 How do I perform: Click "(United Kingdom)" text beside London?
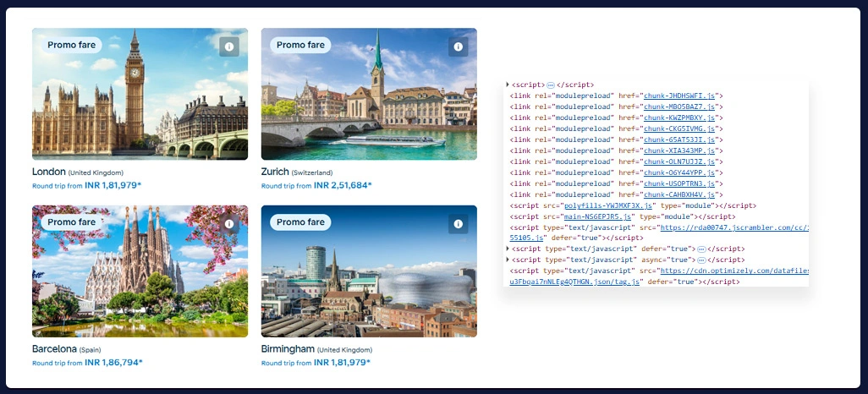[x=96, y=173]
